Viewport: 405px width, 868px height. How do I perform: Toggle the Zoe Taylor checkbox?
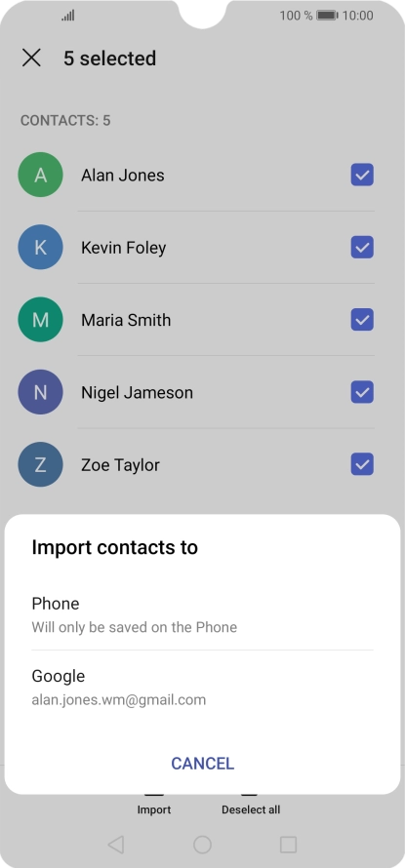pos(362,465)
